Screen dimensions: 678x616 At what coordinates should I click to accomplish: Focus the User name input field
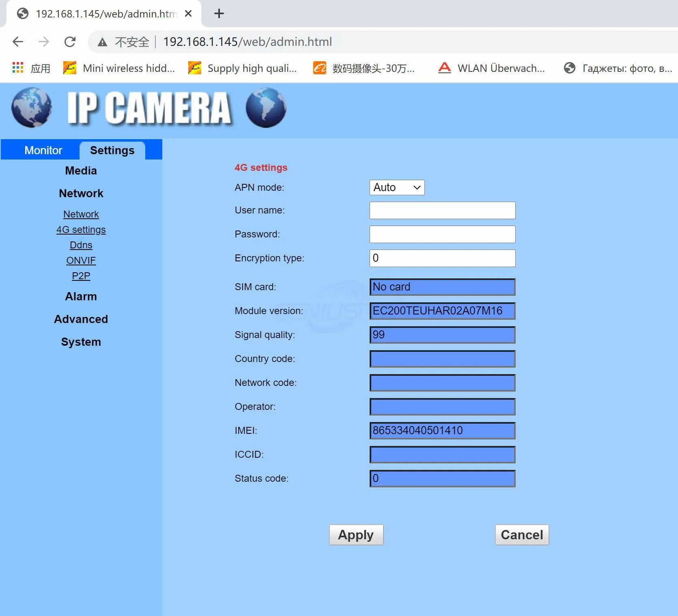click(442, 211)
